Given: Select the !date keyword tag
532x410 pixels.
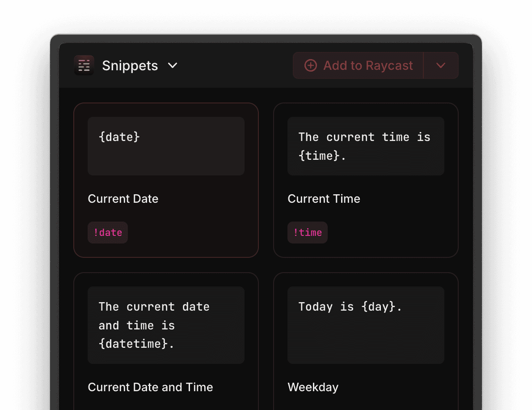Looking at the screenshot, I should click(x=107, y=232).
